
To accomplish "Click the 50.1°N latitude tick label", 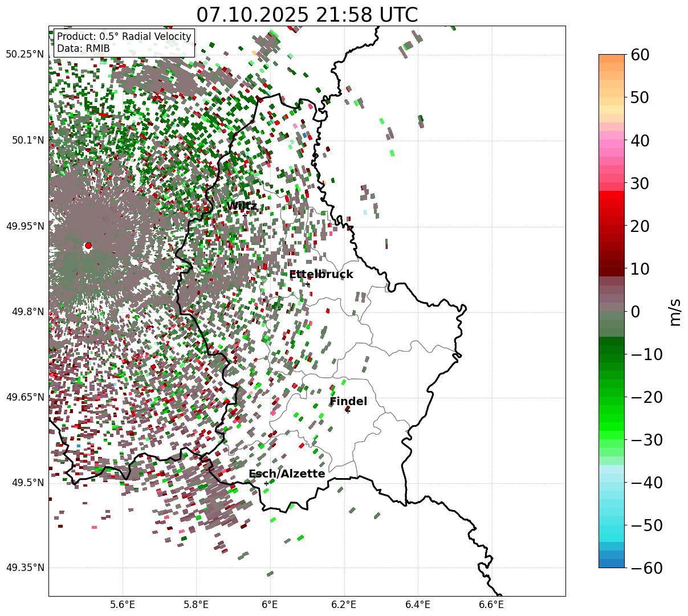I will coord(27,140).
